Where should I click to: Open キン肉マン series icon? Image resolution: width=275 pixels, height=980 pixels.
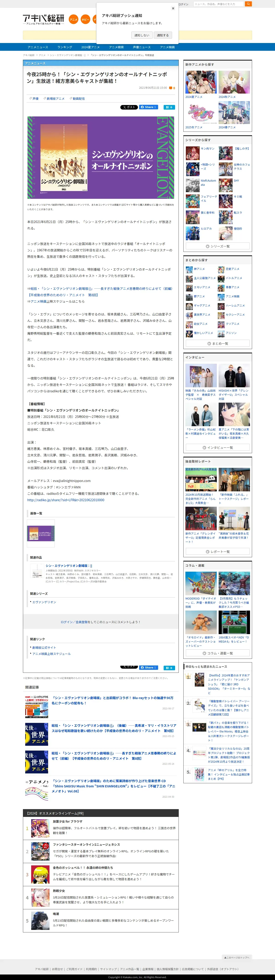coord(192,153)
